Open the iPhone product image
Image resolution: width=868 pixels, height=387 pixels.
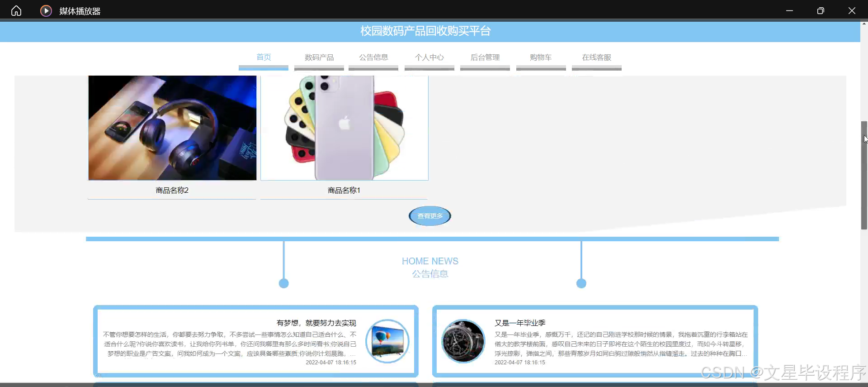pos(344,128)
